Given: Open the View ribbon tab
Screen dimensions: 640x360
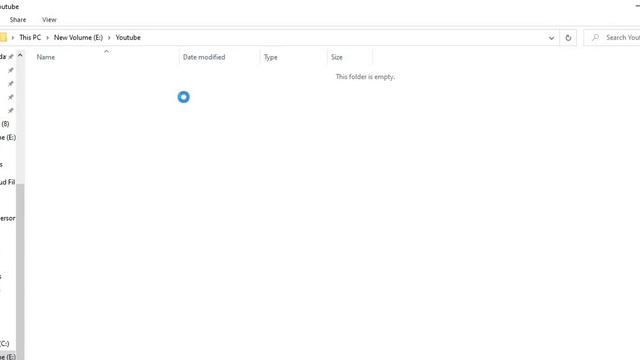Looking at the screenshot, I should 49,20.
